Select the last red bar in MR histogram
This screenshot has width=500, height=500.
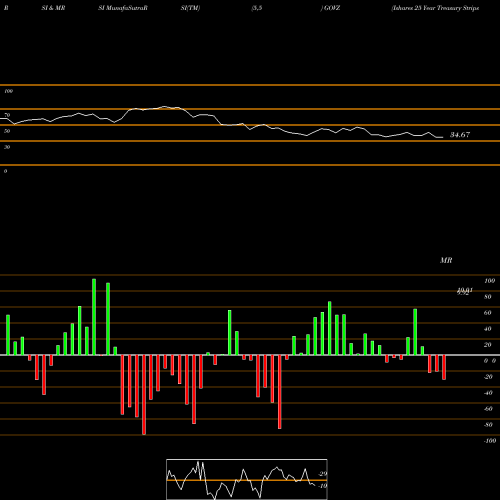pyautogui.click(x=444, y=367)
